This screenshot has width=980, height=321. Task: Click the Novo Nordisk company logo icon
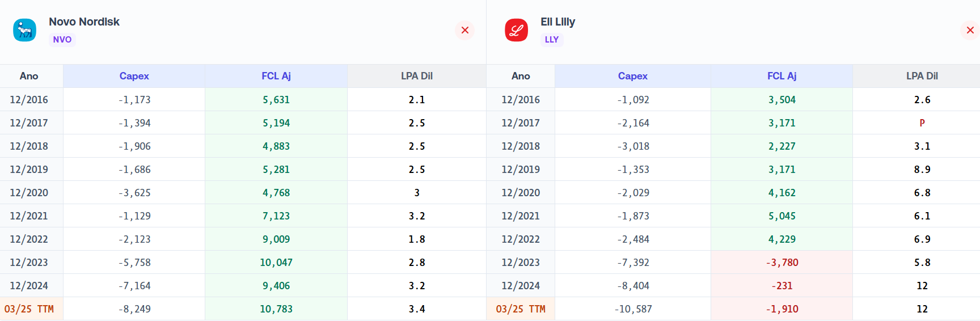(x=24, y=30)
